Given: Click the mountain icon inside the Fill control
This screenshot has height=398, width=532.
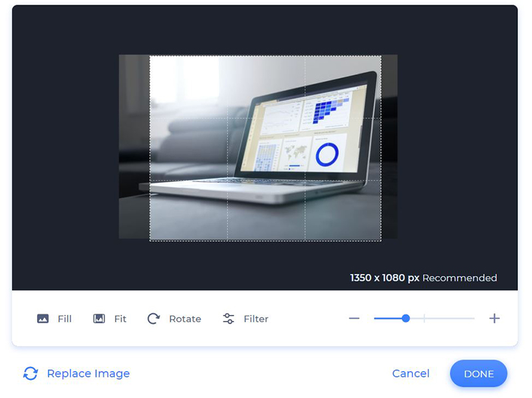Looking at the screenshot, I should pyautogui.click(x=42, y=319).
